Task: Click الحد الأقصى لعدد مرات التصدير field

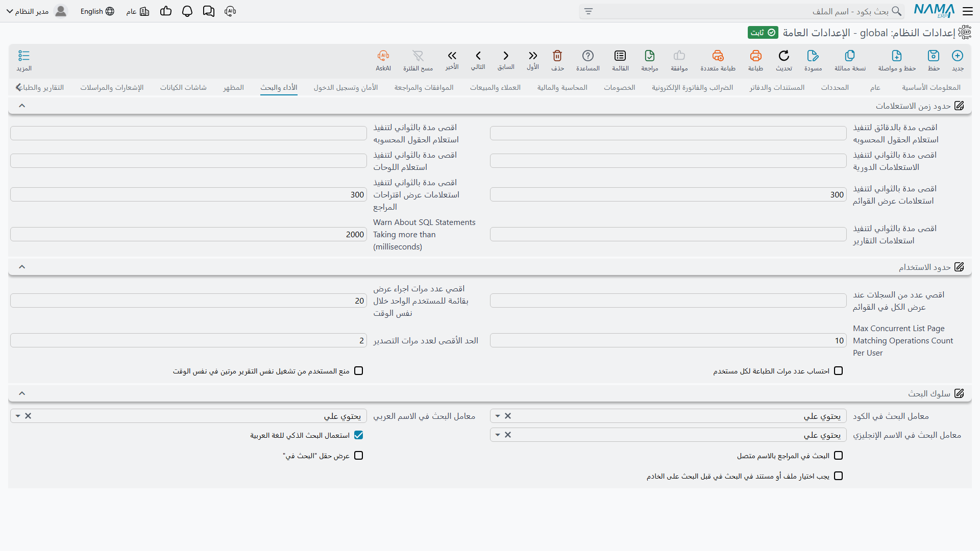Action: point(188,341)
